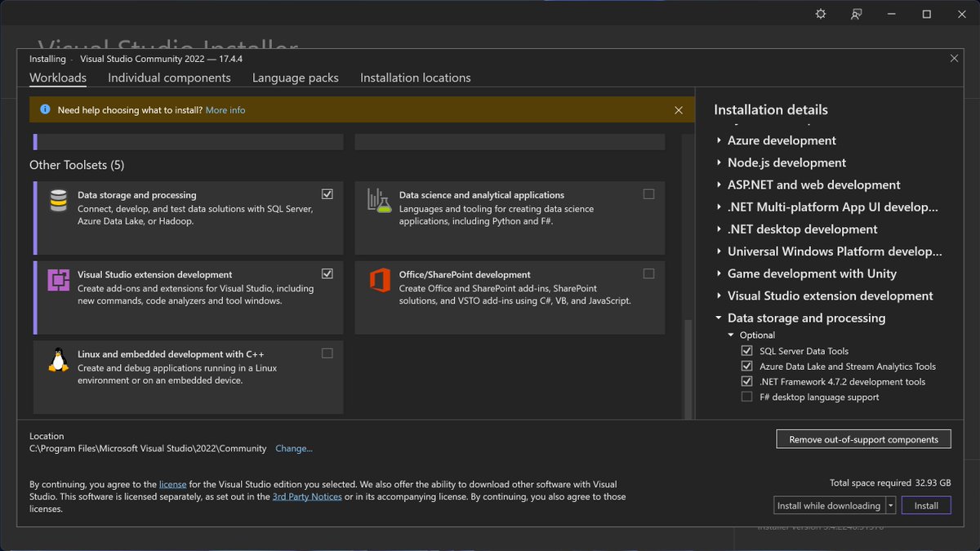Click the feedback icon in the title bar
980x551 pixels.
pos(856,14)
